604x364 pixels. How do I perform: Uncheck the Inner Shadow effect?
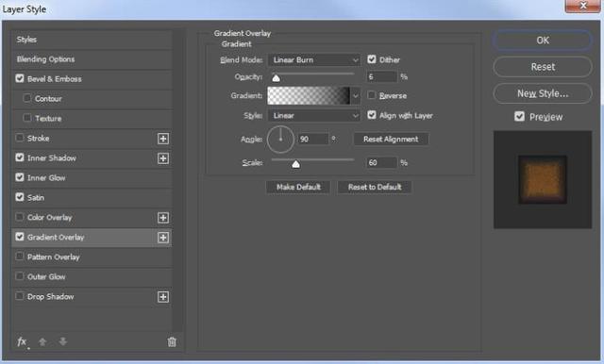click(x=20, y=157)
